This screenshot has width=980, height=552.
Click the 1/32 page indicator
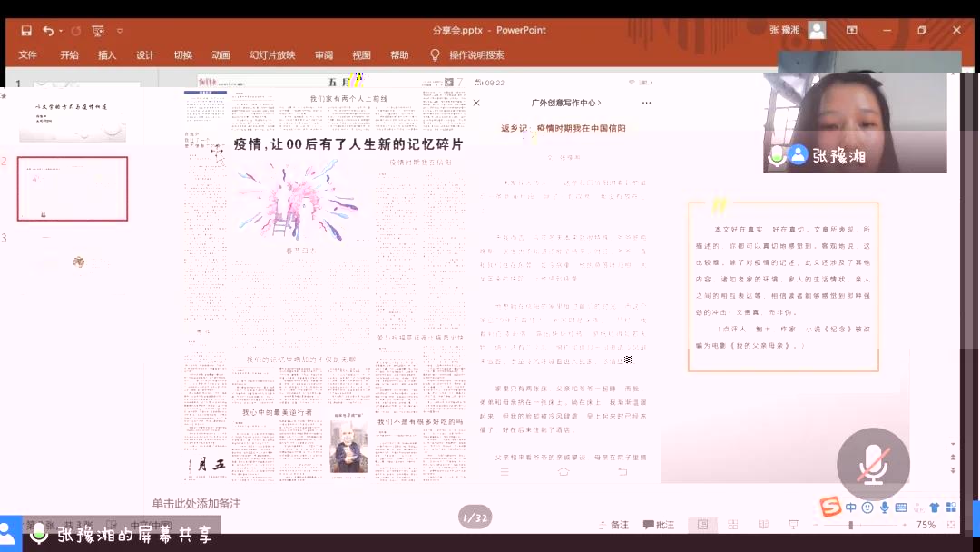(475, 517)
